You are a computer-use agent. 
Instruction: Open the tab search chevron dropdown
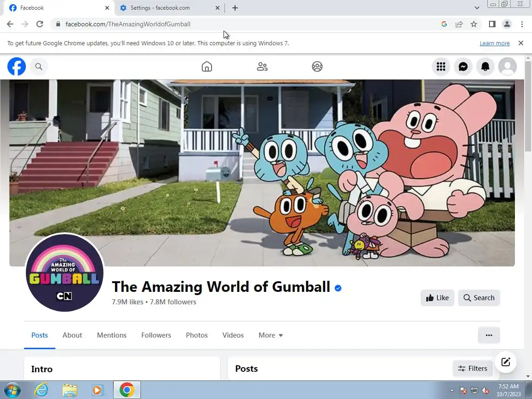point(477,8)
